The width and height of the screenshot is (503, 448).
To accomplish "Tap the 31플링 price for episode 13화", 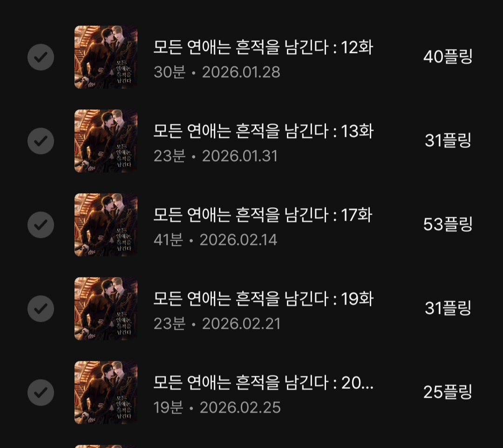I will (x=448, y=141).
